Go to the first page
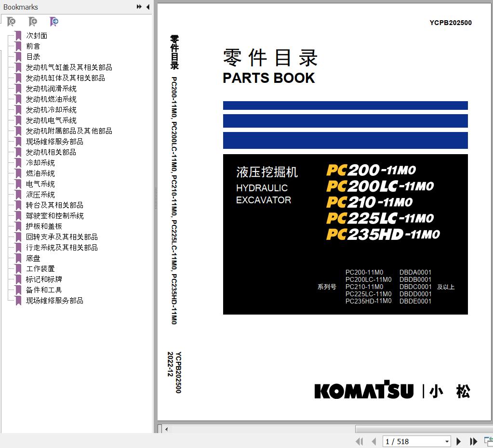Screen dimensions: 493x448 point(360,441)
